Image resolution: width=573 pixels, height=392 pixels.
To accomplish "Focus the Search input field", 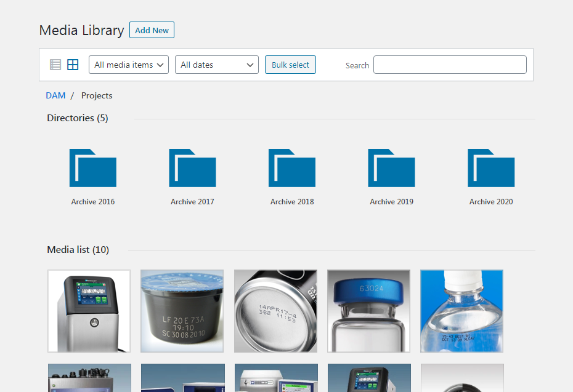I will click(x=450, y=65).
